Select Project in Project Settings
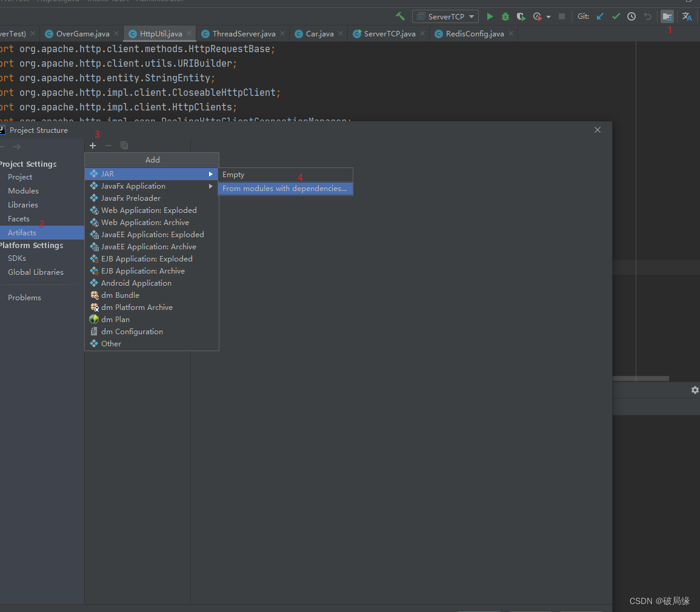 (x=19, y=177)
